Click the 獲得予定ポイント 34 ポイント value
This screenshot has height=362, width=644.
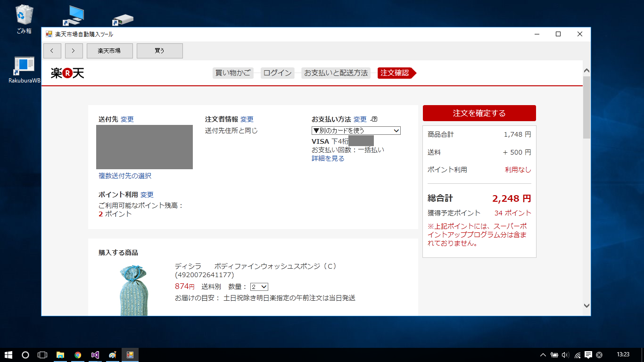click(x=513, y=213)
